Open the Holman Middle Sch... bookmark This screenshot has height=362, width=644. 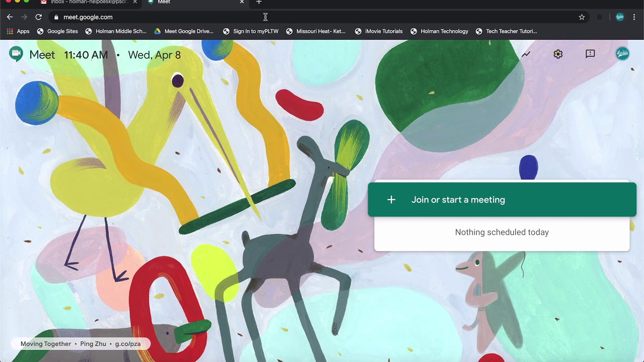click(x=116, y=31)
